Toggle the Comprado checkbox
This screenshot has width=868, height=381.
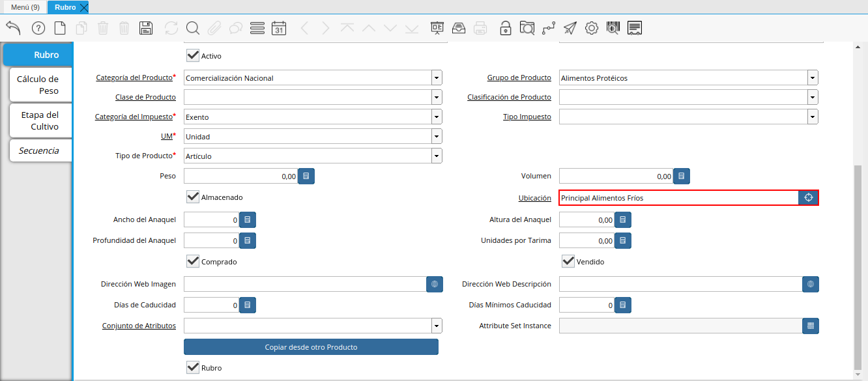pyautogui.click(x=193, y=261)
